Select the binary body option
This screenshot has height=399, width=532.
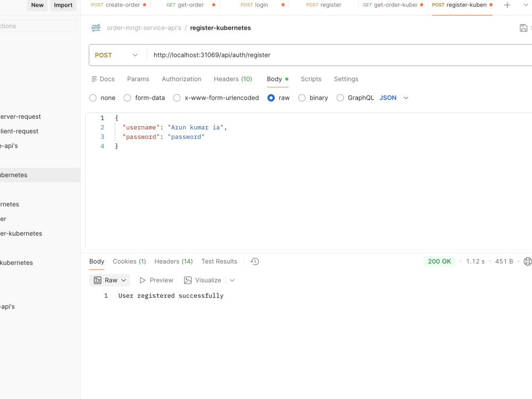click(x=302, y=98)
